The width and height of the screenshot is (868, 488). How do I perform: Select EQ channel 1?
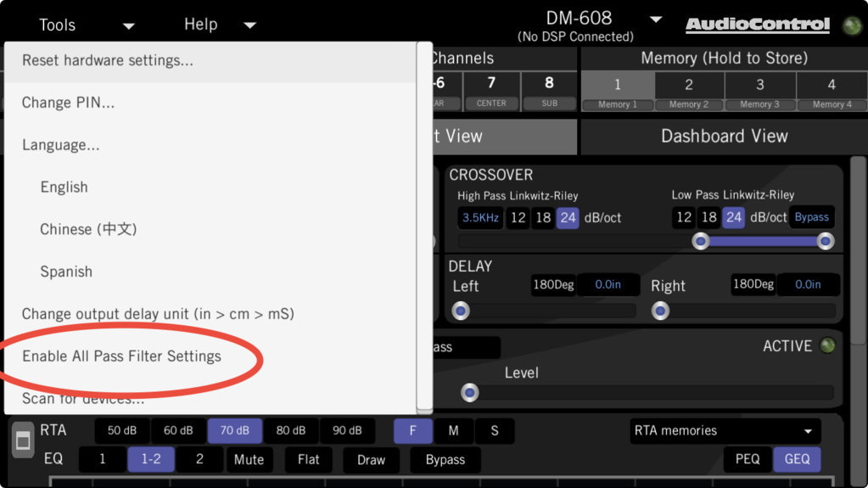pos(103,459)
